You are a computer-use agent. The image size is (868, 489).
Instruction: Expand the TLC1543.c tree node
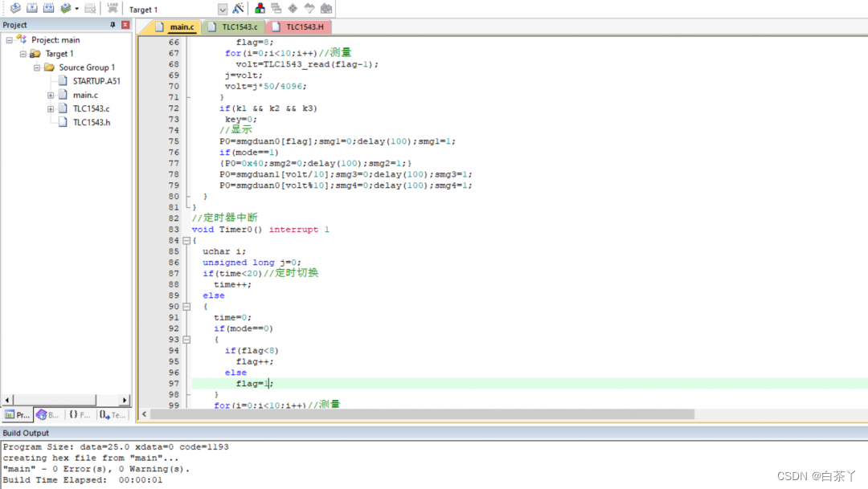[x=51, y=108]
